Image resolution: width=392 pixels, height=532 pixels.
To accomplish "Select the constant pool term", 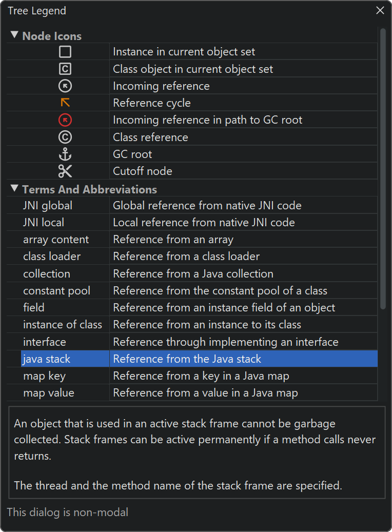I will pos(56,291).
